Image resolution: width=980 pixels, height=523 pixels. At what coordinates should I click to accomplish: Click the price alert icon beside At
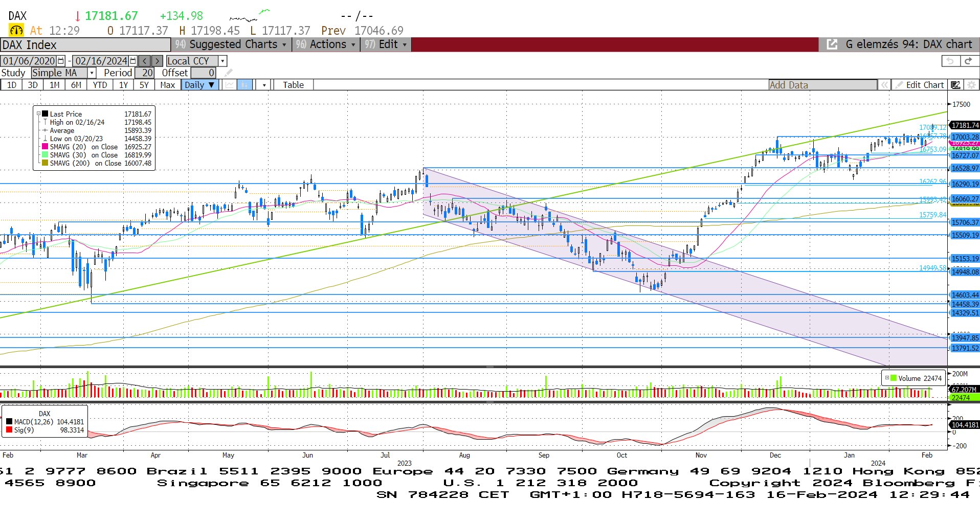(16, 31)
